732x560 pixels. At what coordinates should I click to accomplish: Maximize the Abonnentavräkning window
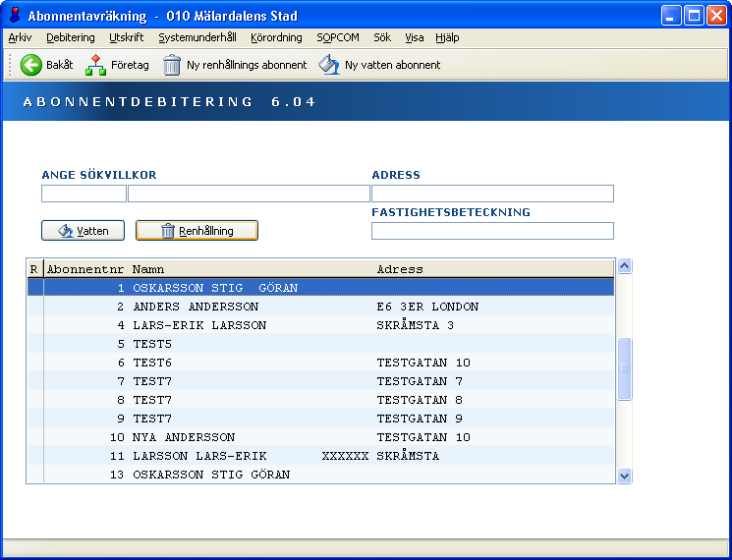coord(694,16)
